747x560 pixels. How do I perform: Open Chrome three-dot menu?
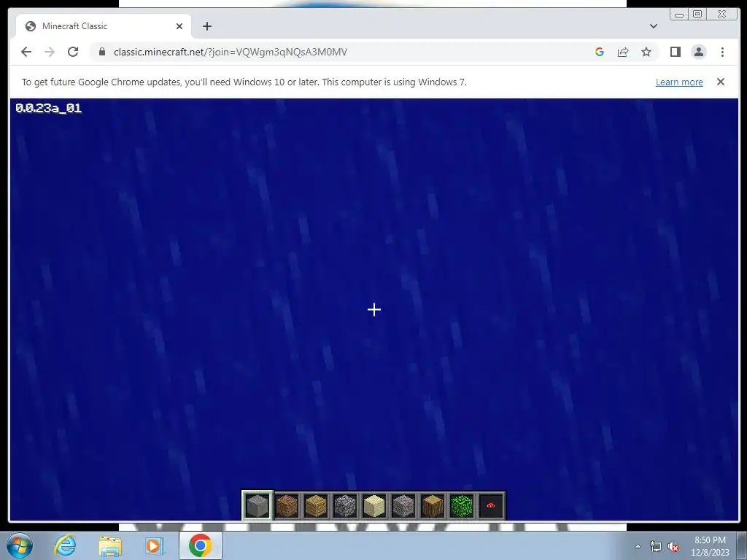pos(722,52)
